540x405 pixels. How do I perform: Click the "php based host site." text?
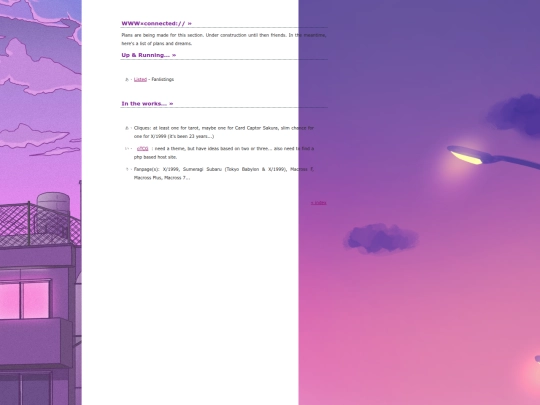click(x=155, y=157)
